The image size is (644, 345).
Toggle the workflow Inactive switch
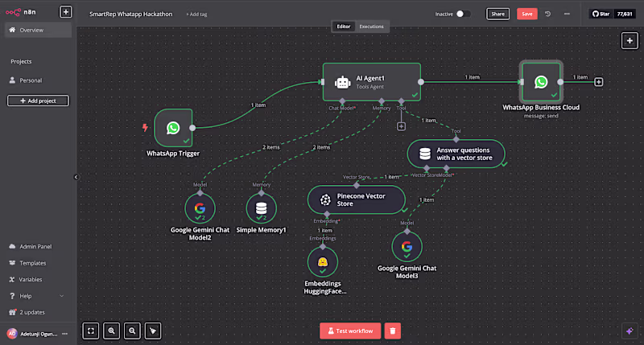462,14
